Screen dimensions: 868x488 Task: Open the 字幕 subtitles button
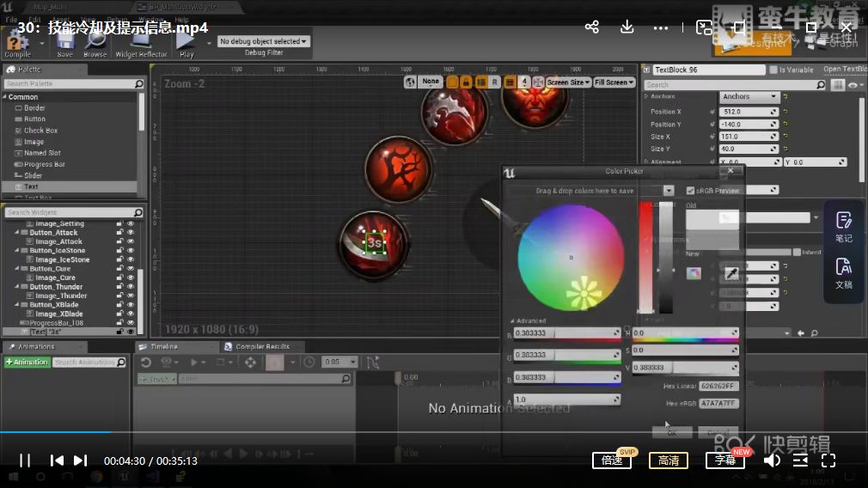[725, 461]
